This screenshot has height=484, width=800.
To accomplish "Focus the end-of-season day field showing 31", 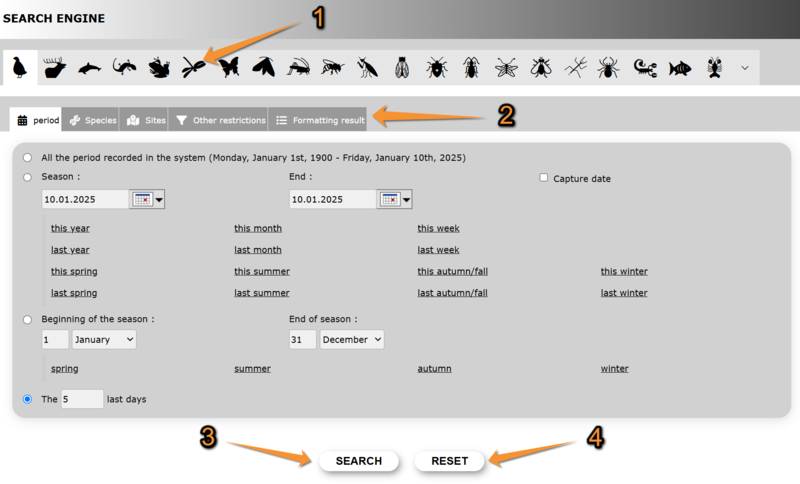I will 303,340.
